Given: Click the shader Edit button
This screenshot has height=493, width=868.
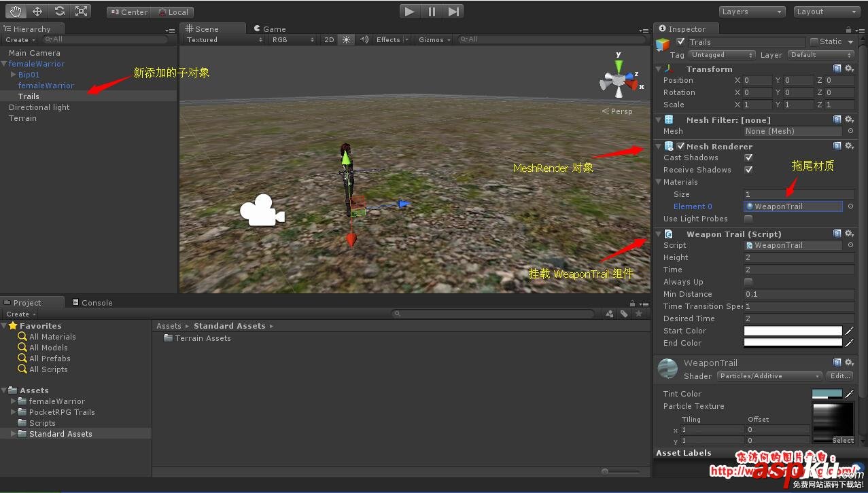Looking at the screenshot, I should pyautogui.click(x=839, y=376).
